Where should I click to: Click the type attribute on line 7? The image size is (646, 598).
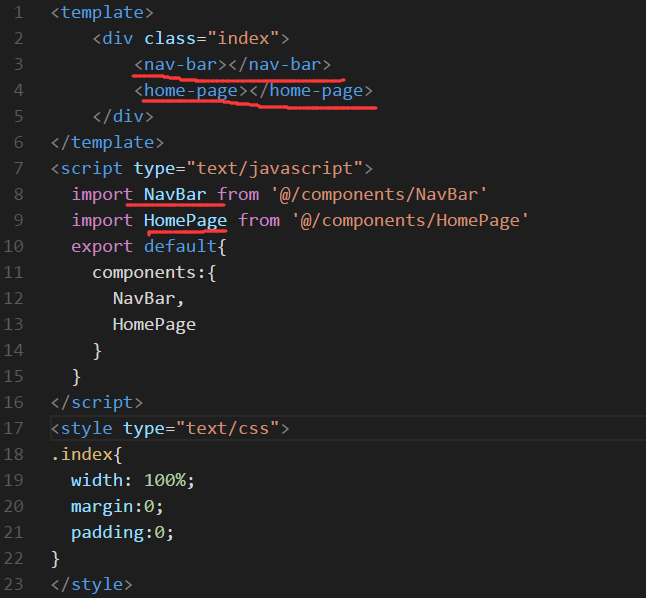pos(154,168)
